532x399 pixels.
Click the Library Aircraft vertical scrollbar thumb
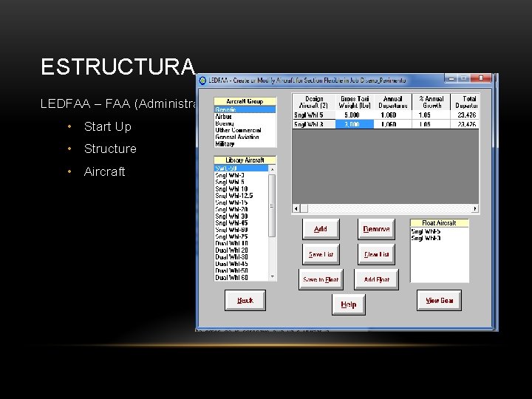pyautogui.click(x=272, y=205)
